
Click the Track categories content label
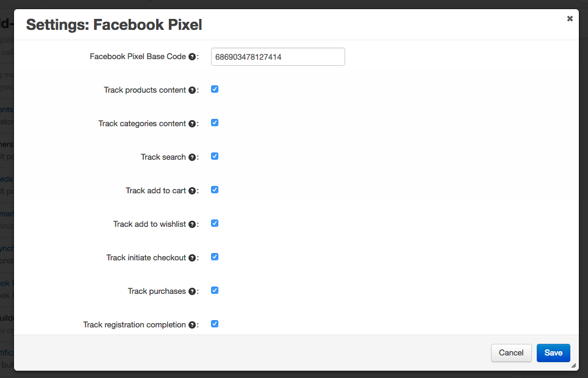click(x=142, y=124)
